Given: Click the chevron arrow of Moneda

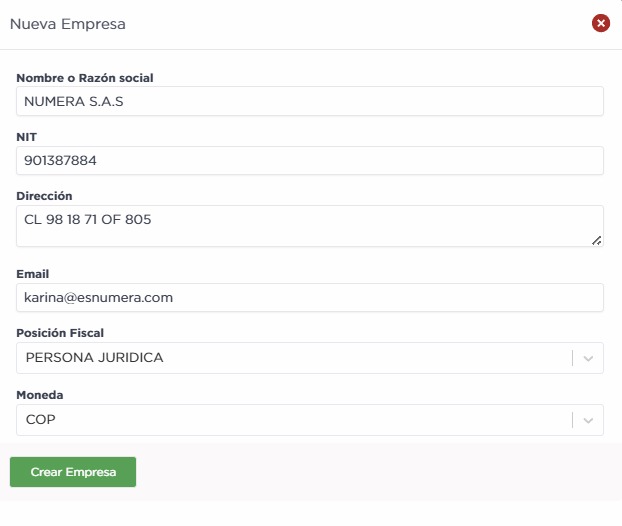Looking at the screenshot, I should pyautogui.click(x=589, y=420).
